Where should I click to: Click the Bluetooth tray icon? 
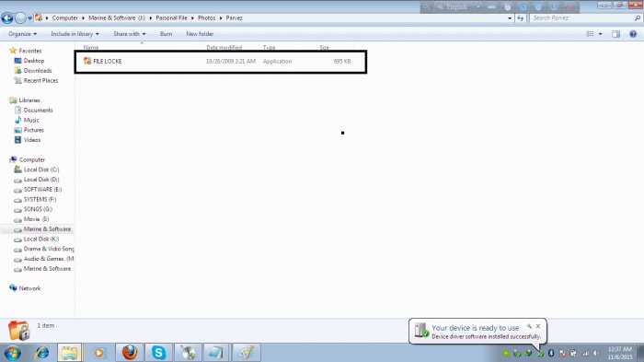pos(551,353)
